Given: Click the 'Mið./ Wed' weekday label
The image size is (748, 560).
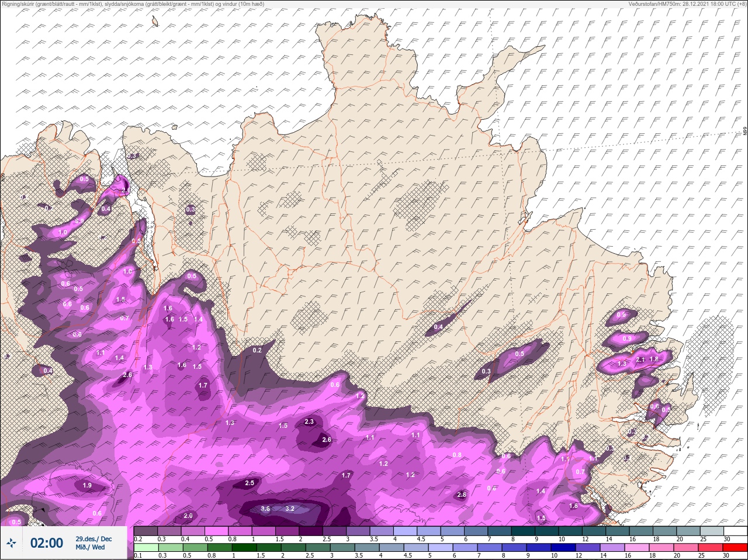Looking at the screenshot, I should (90, 547).
